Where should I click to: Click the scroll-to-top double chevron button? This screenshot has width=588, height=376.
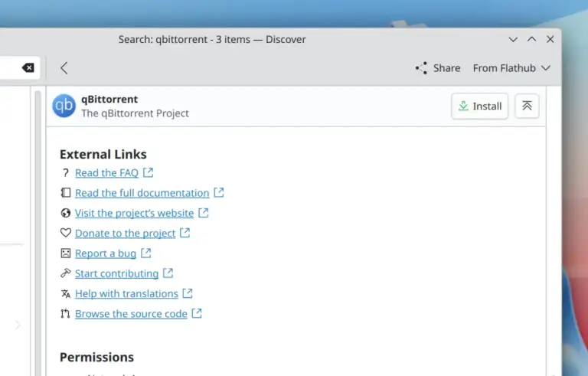527,106
